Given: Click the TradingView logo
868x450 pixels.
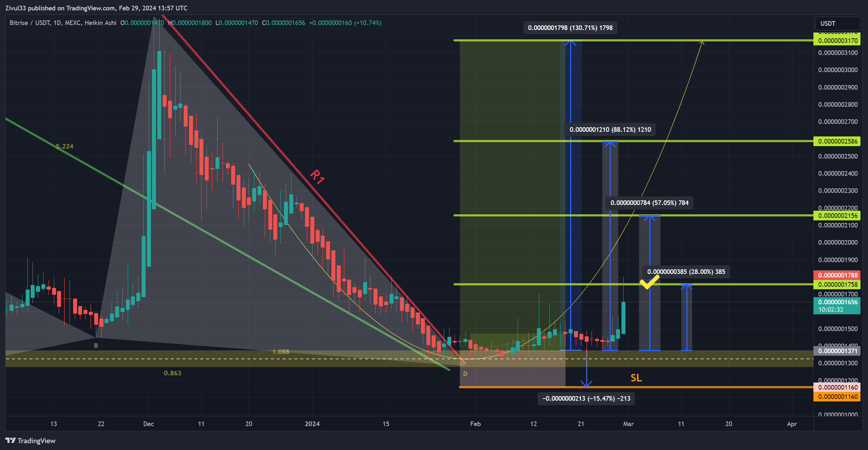Looking at the screenshot, I should (31, 440).
